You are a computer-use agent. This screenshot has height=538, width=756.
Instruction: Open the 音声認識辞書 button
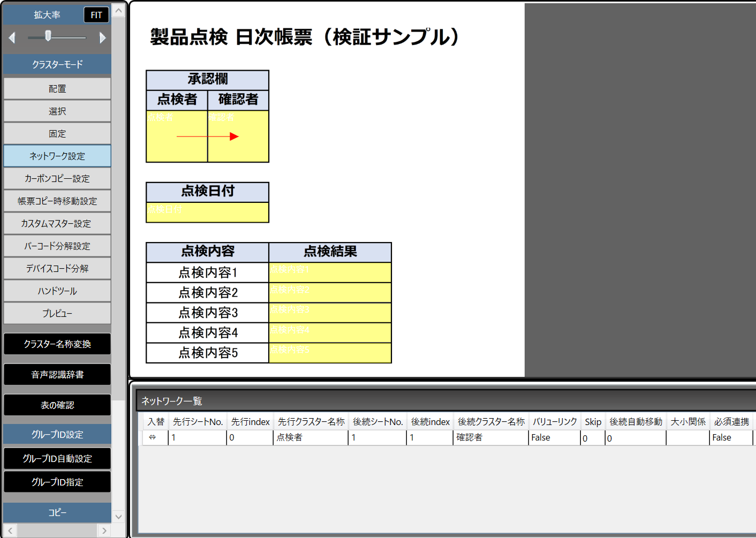pos(57,375)
